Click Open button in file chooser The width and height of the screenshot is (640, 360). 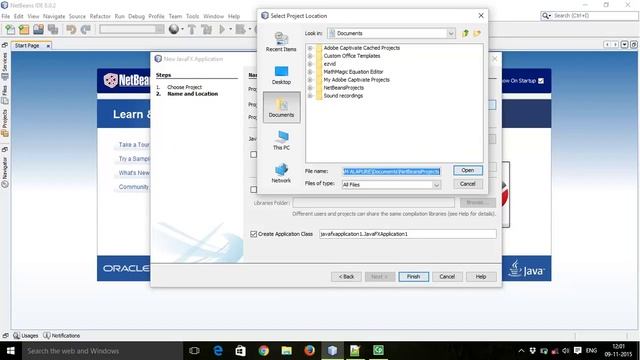pyautogui.click(x=468, y=170)
